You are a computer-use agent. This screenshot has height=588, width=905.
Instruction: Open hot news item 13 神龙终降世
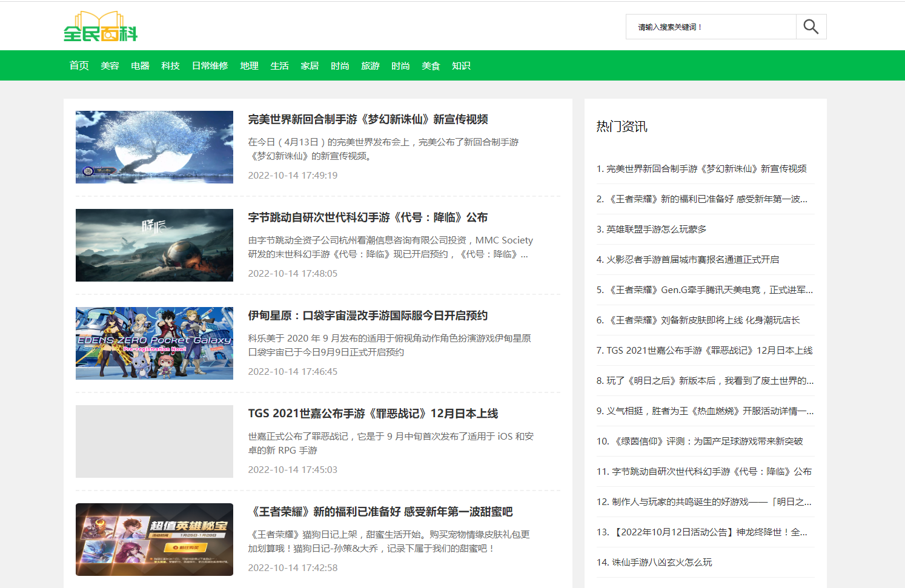pyautogui.click(x=701, y=532)
